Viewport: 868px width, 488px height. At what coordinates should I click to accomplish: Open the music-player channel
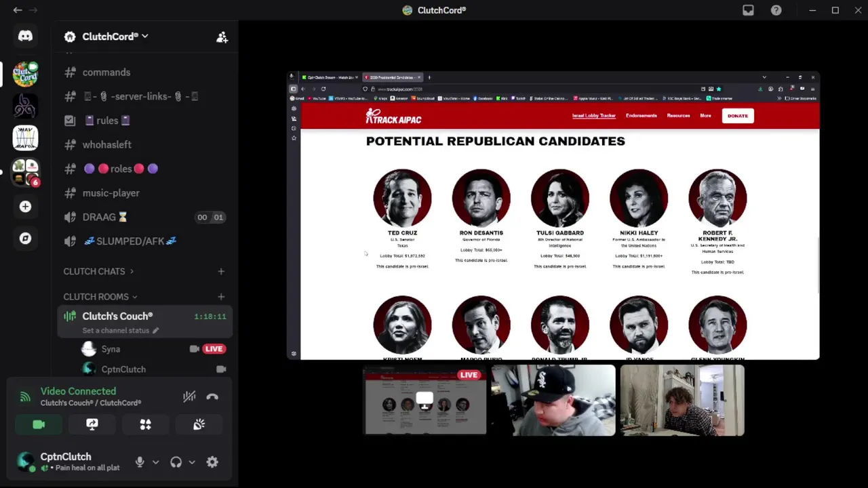(145, 193)
